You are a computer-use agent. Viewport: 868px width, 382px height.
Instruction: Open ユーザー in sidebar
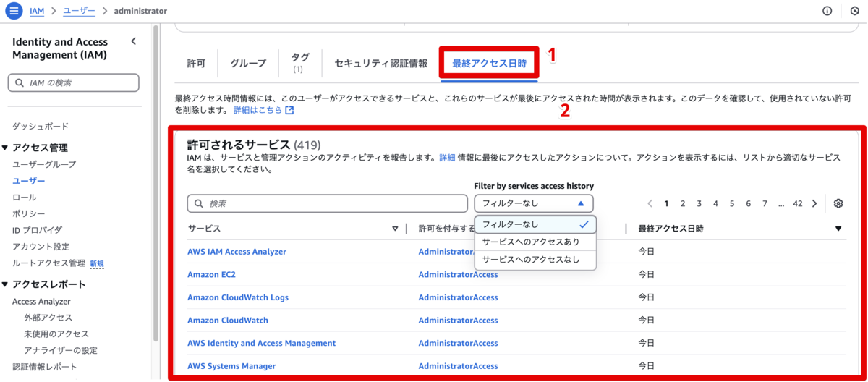point(28,181)
